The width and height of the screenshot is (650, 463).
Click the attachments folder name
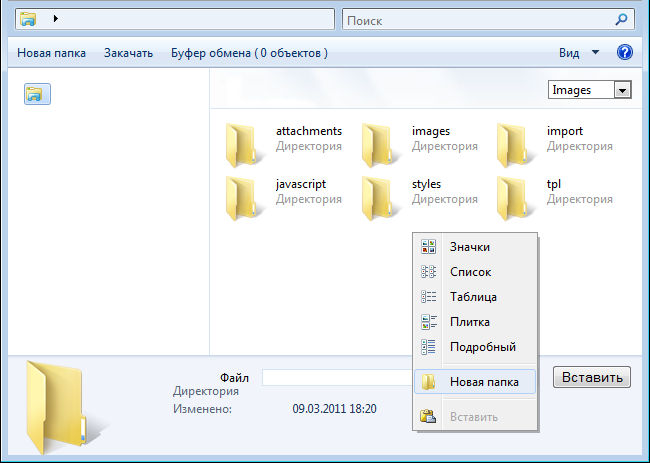coord(309,131)
